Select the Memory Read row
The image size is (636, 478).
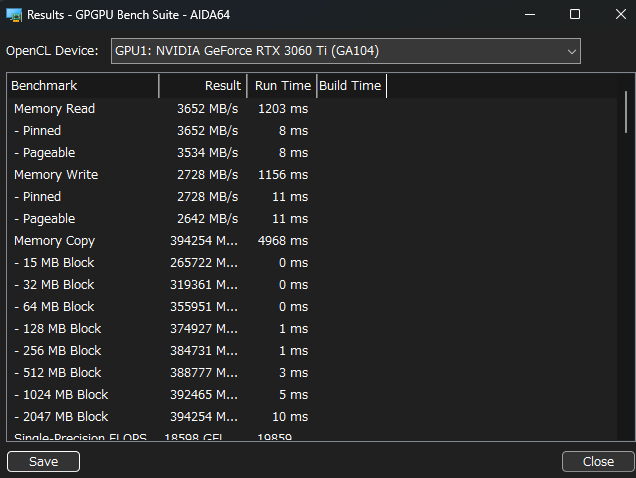coord(55,109)
